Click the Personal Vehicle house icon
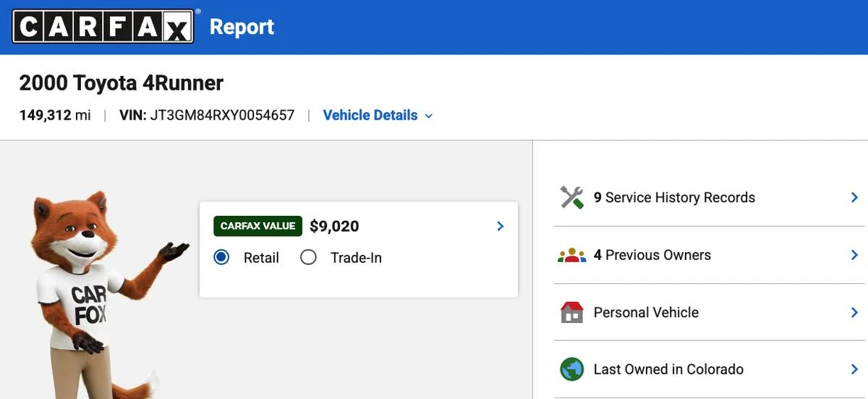Screen dimensions: 868x399 [571, 312]
